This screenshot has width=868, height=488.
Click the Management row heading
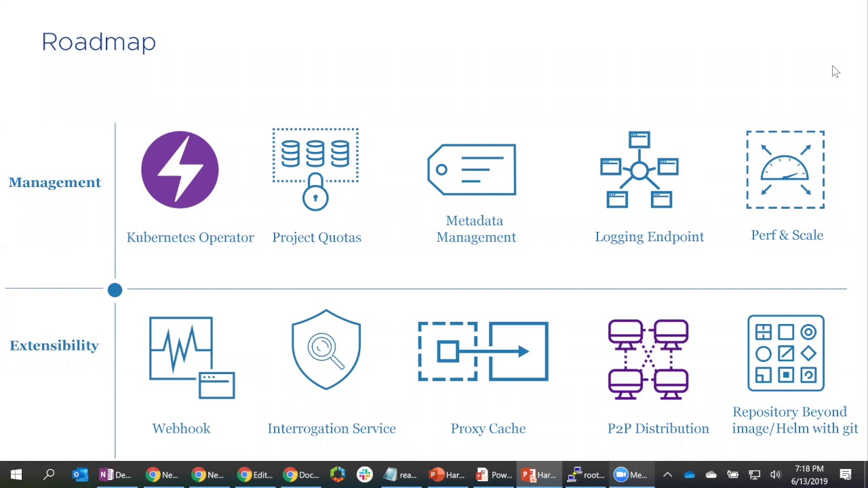pyautogui.click(x=55, y=182)
